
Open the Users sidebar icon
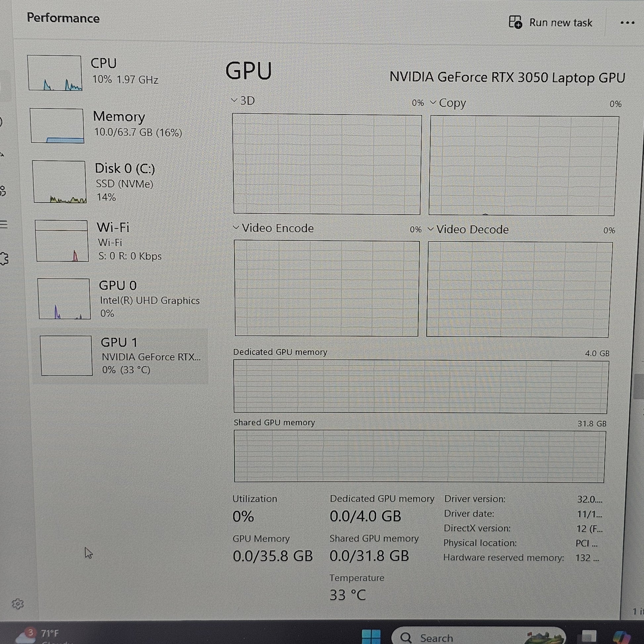pos(3,191)
